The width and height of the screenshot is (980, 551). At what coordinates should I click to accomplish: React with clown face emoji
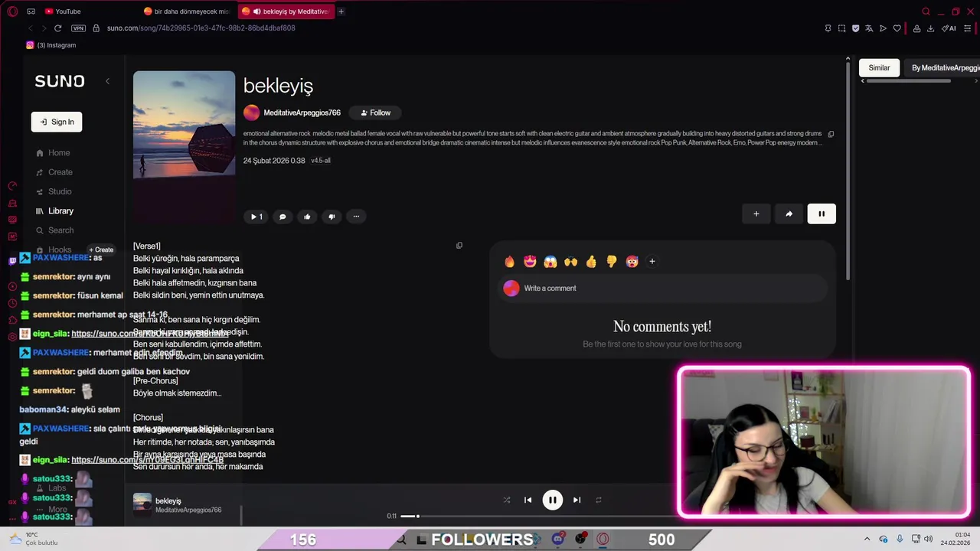coord(632,262)
